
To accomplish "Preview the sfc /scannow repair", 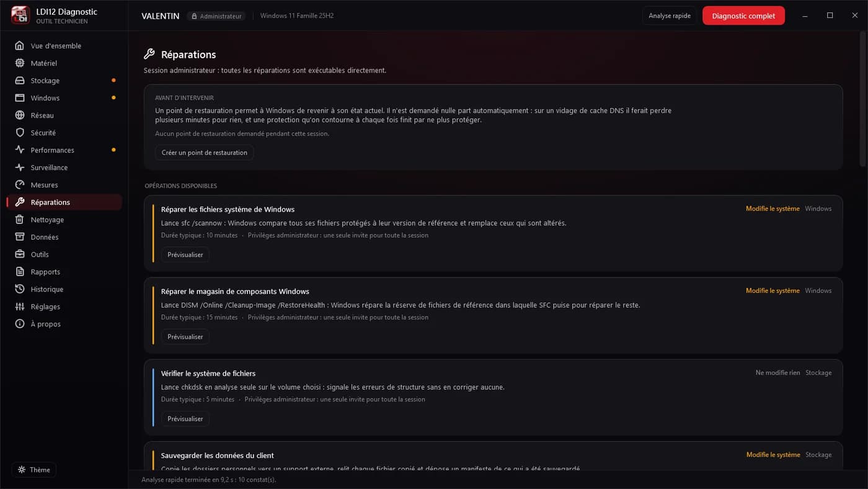I will (185, 254).
